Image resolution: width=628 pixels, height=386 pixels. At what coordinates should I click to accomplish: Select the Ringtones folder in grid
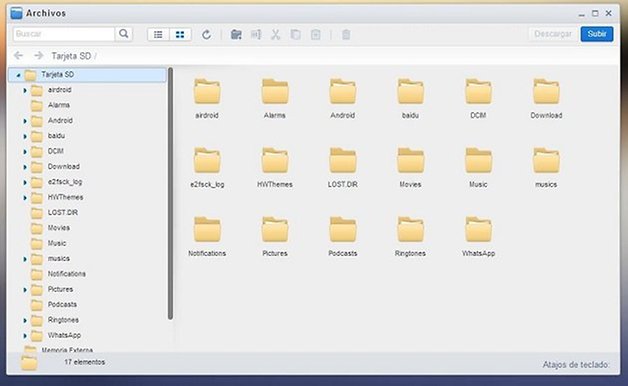(410, 236)
